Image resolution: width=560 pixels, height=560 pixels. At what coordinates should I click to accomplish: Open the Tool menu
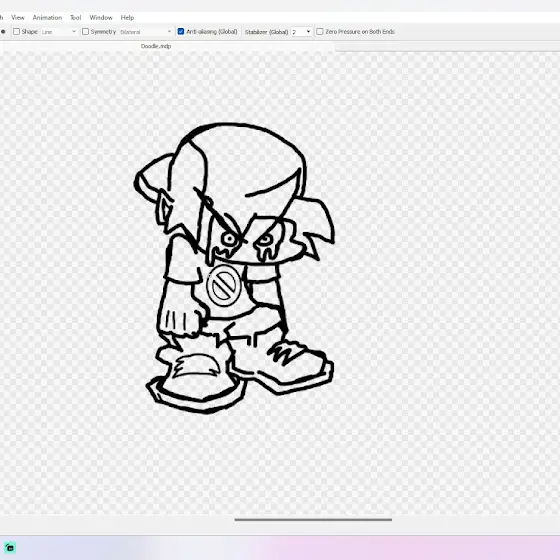tap(75, 18)
